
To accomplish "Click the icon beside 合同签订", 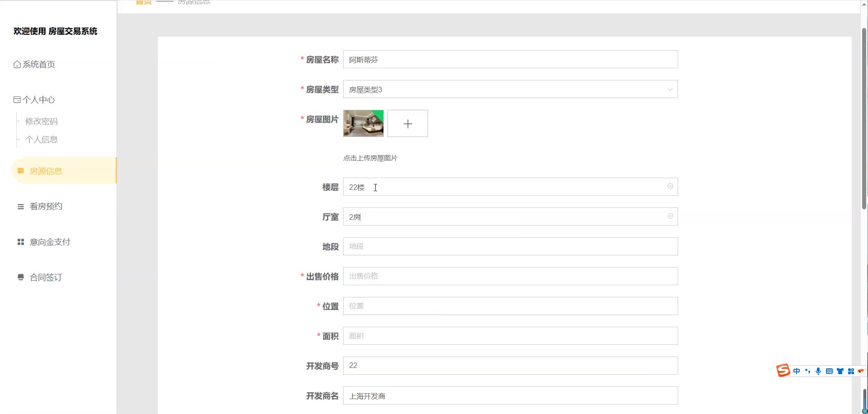I will pyautogui.click(x=20, y=277).
